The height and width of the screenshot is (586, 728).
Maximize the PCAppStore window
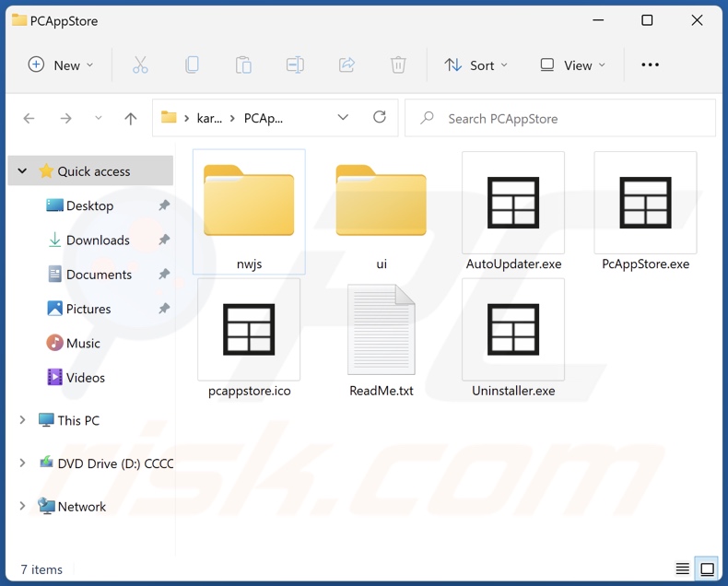click(647, 20)
